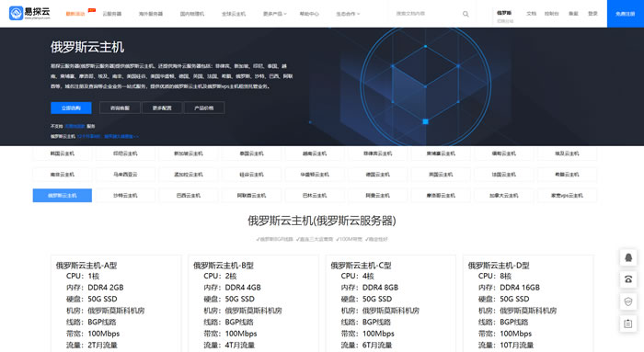Select the 沙特云主机 tab
This screenshot has width=644, height=352.
click(125, 195)
